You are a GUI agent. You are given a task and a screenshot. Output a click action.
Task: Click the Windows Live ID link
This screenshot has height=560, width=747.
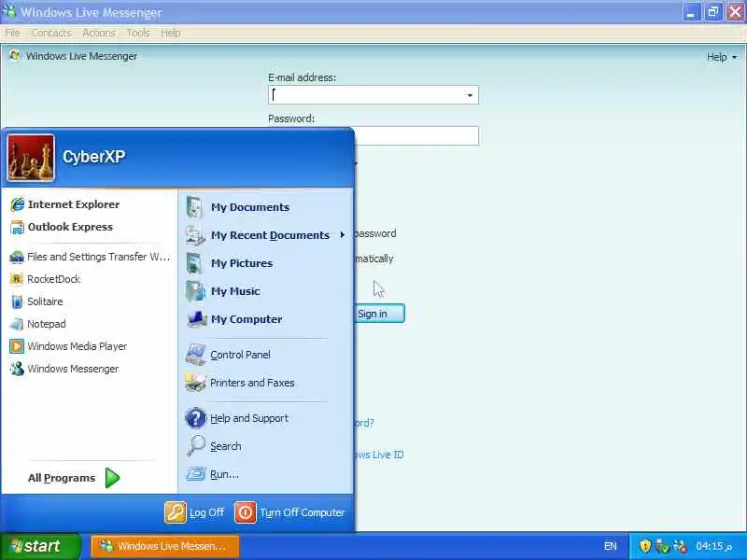(x=379, y=455)
